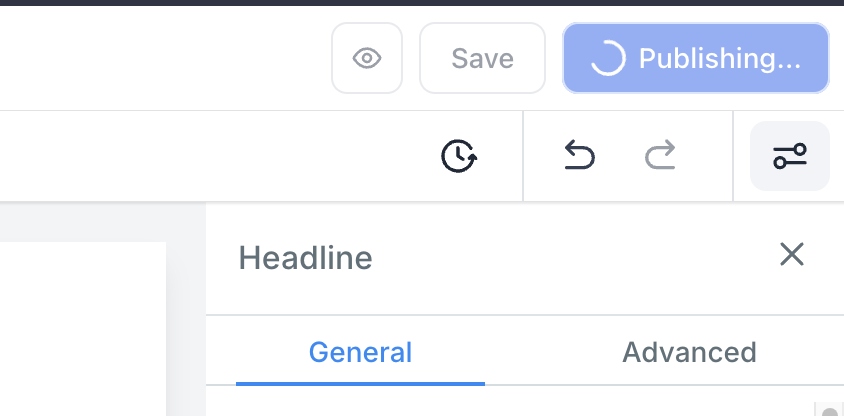The image size is (844, 416).
Task: Click the Publishing... button
Action: (696, 58)
